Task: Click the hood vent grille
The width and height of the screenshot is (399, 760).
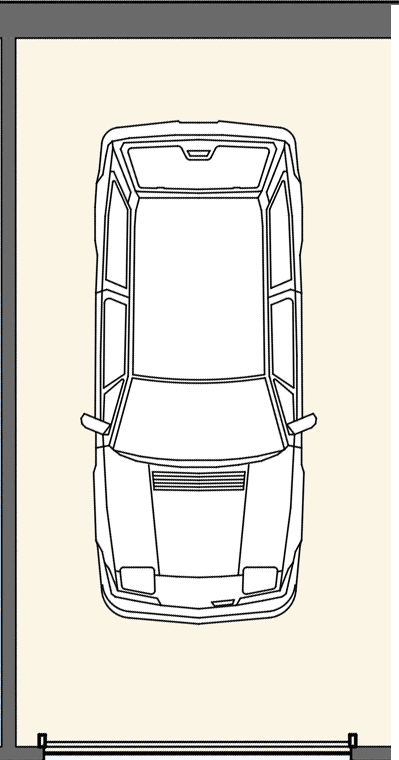Action: (199, 481)
